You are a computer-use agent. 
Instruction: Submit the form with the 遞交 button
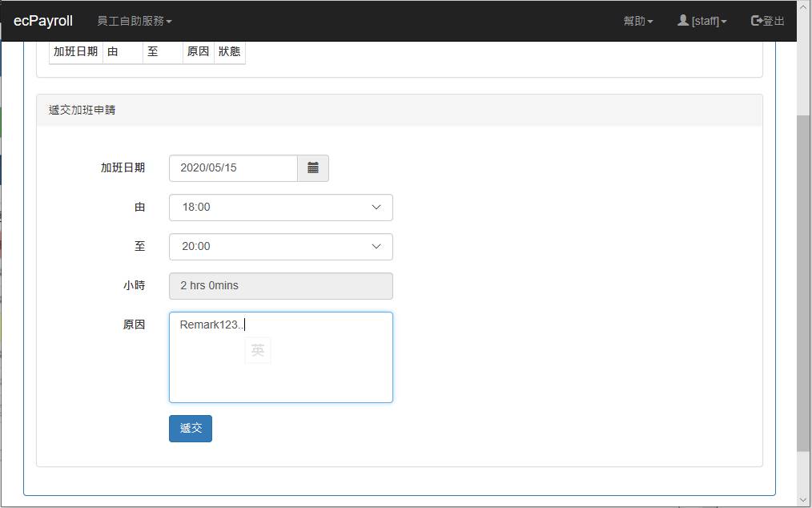point(191,428)
